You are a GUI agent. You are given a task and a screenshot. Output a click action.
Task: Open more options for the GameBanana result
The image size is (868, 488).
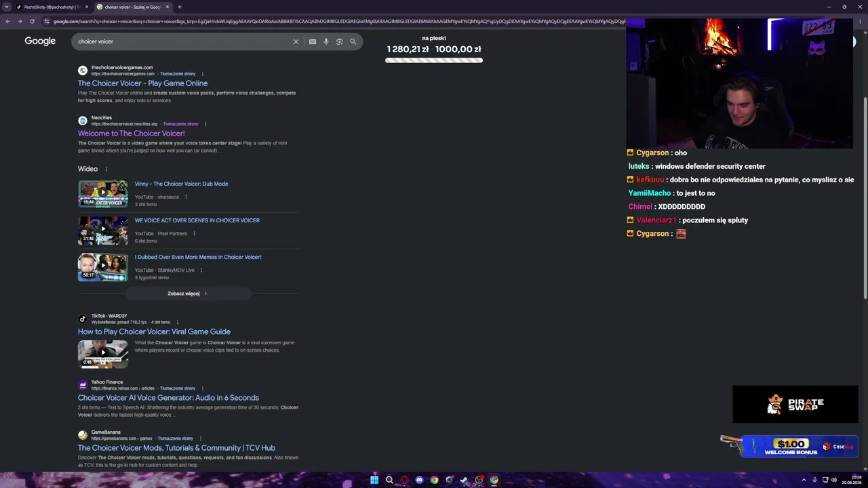pyautogui.click(x=200, y=439)
